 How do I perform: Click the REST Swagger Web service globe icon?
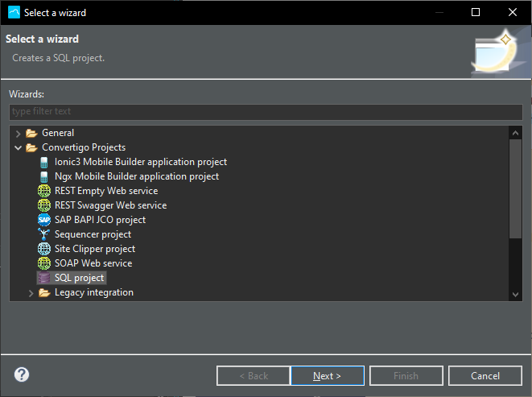pos(44,205)
